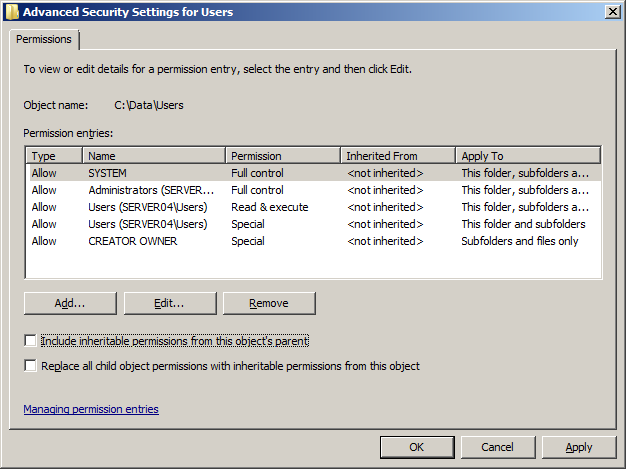
Task: Sort by Inherited From column header
Action: coord(397,156)
